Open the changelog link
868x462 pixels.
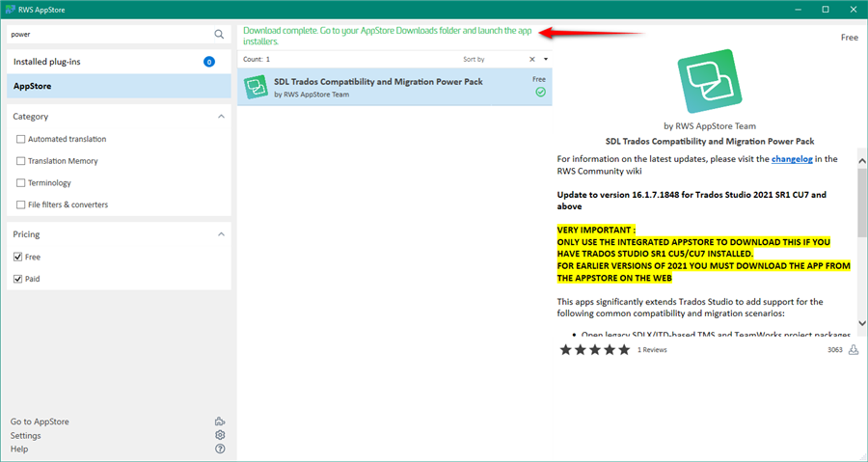792,159
